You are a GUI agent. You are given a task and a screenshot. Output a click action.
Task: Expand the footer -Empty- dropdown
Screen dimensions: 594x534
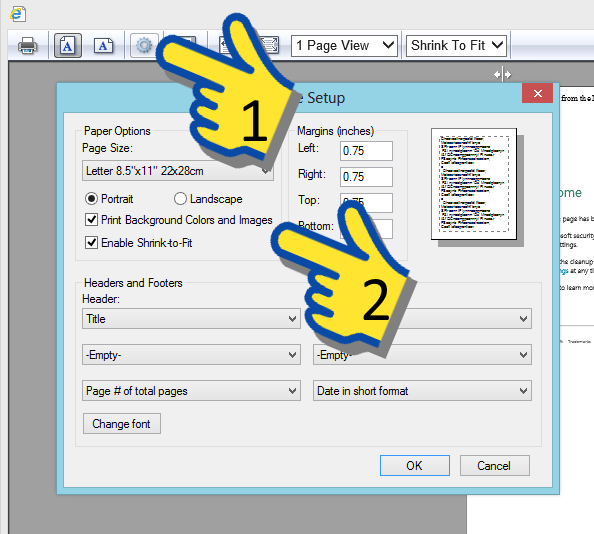pyautogui.click(x=422, y=354)
